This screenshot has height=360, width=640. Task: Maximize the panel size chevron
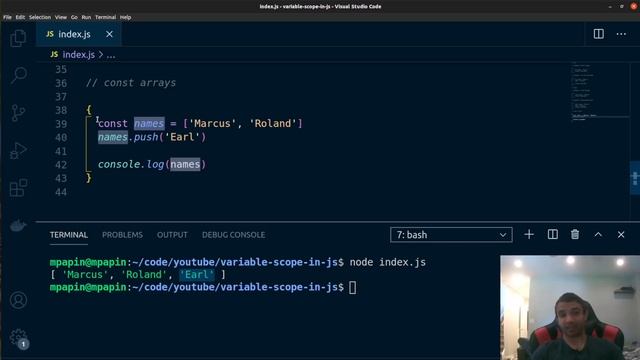[598, 234]
